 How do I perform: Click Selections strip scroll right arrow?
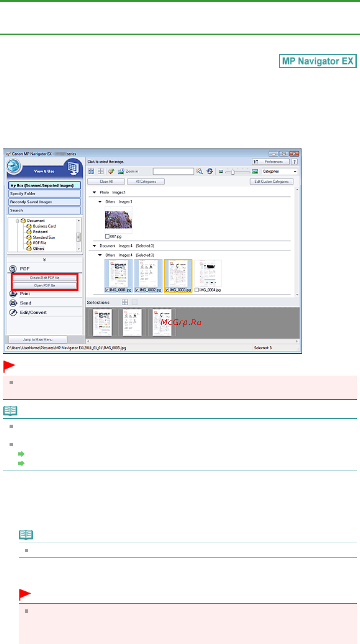click(297, 341)
